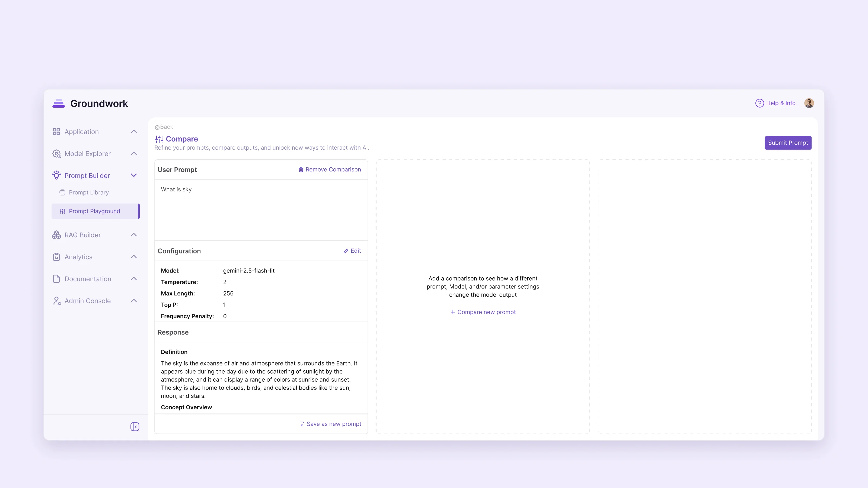This screenshot has height=488, width=868.
Task: Click the Compare sliders icon in heading
Action: click(159, 139)
